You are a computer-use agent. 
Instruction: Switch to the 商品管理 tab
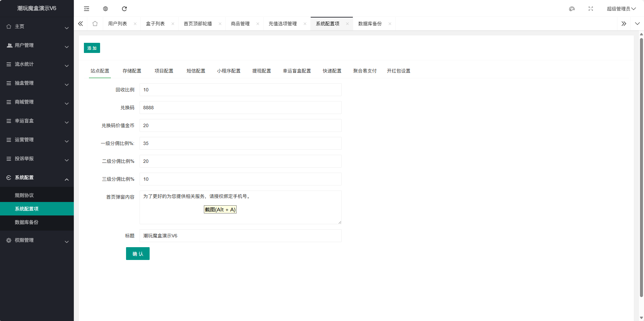click(240, 24)
